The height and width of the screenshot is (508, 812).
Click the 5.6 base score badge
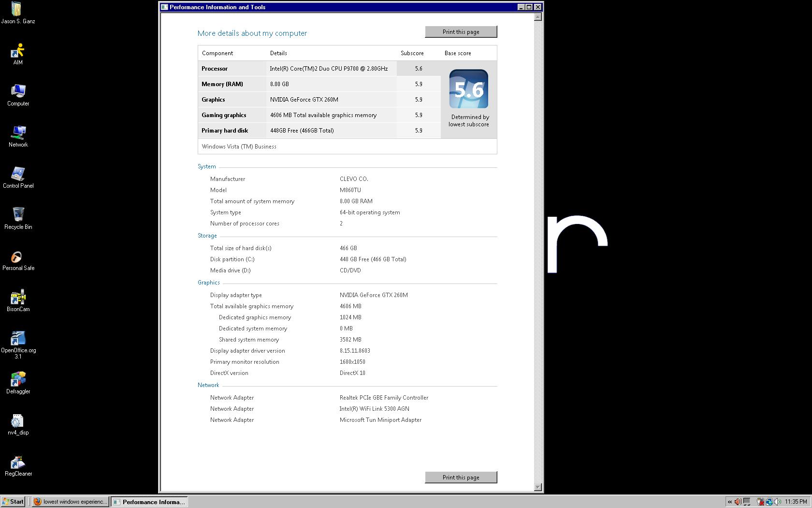(468, 89)
